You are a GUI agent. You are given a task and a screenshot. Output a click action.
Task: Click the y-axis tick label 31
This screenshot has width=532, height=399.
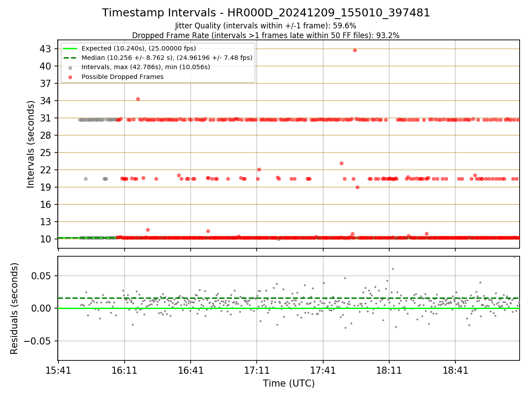coord(46,118)
